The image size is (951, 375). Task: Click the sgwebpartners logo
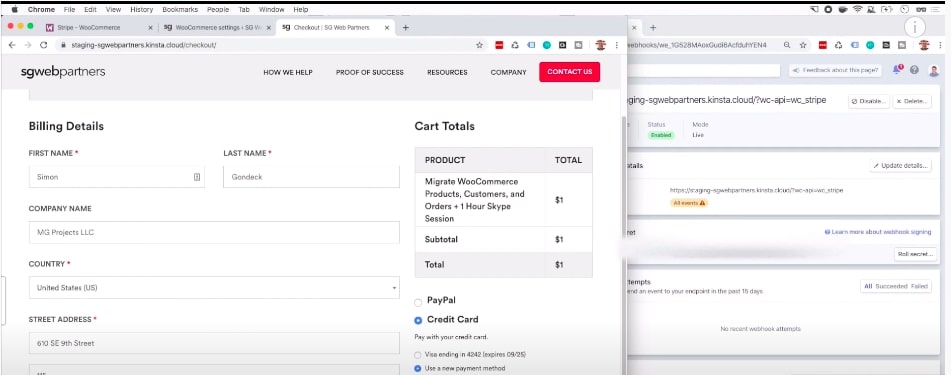(x=63, y=72)
